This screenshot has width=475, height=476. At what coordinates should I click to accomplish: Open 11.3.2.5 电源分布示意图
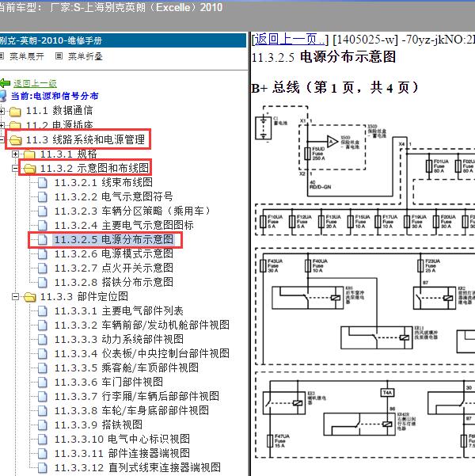pyautogui.click(x=114, y=239)
